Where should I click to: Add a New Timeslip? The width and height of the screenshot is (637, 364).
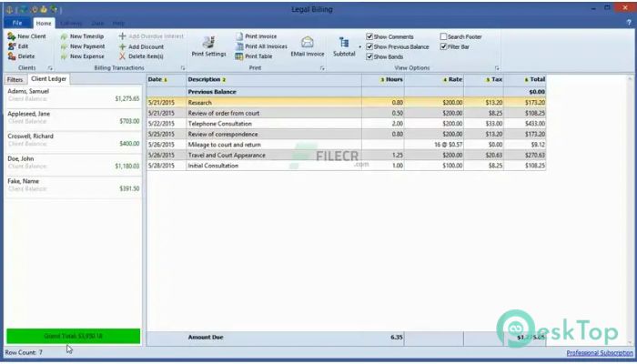pyautogui.click(x=82, y=36)
